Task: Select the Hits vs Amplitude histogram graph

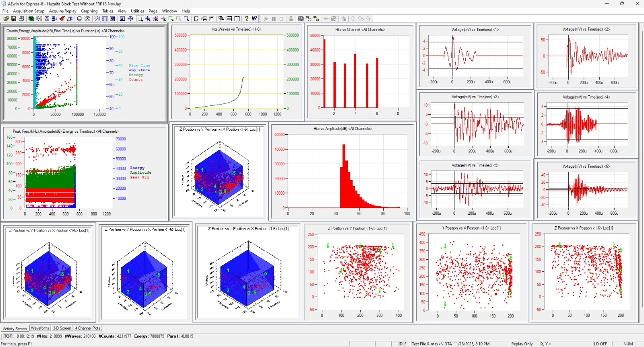Action: [x=343, y=172]
